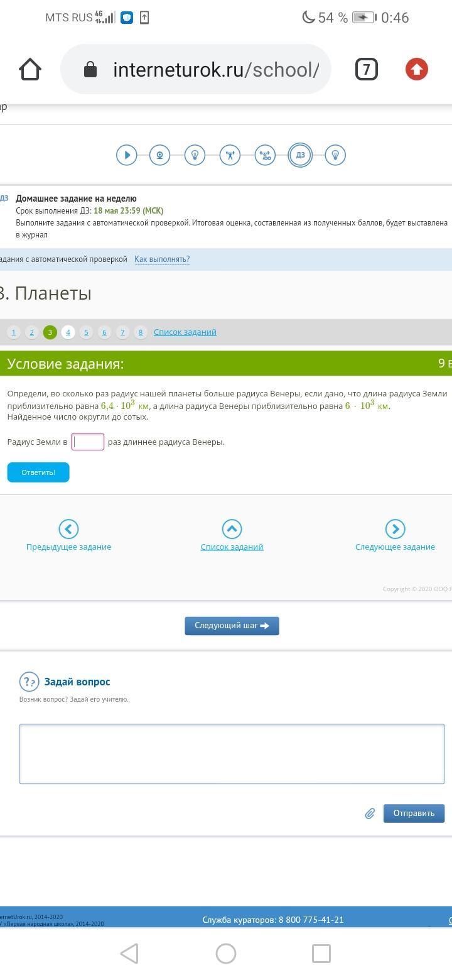Tap the Android back navigation button

129,954
